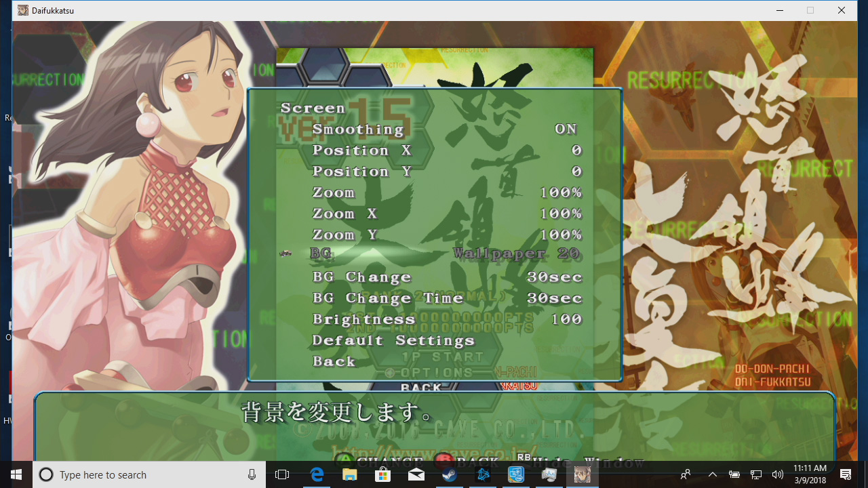The image size is (868, 488).
Task: Click the Screen menu heading
Action: [313, 108]
